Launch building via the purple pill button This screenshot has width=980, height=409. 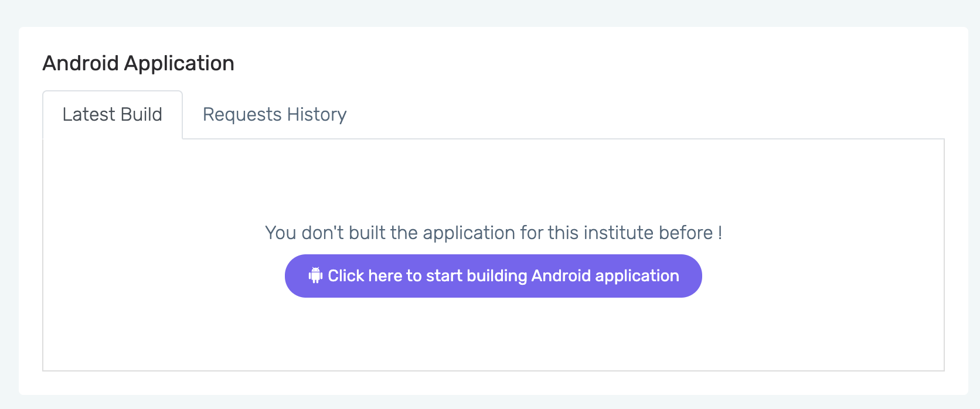tap(493, 276)
